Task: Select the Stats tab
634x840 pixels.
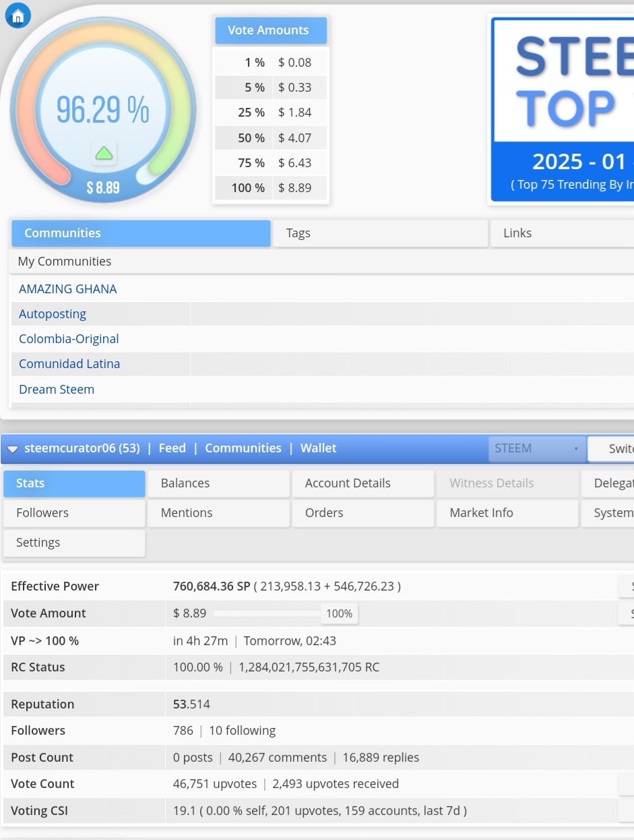Action: [74, 483]
